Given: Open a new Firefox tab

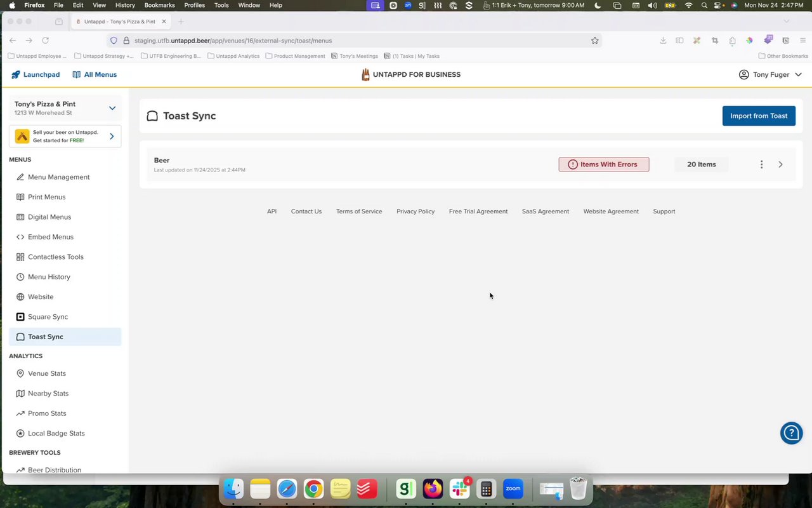Looking at the screenshot, I should point(181,22).
